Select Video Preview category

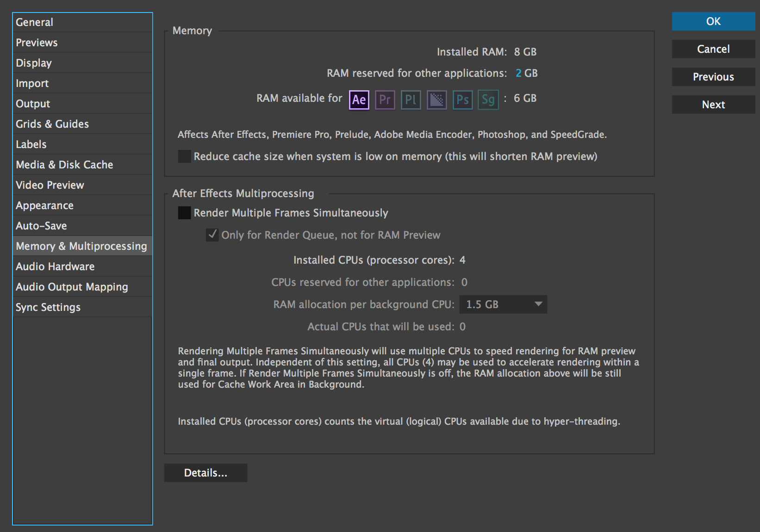point(82,185)
